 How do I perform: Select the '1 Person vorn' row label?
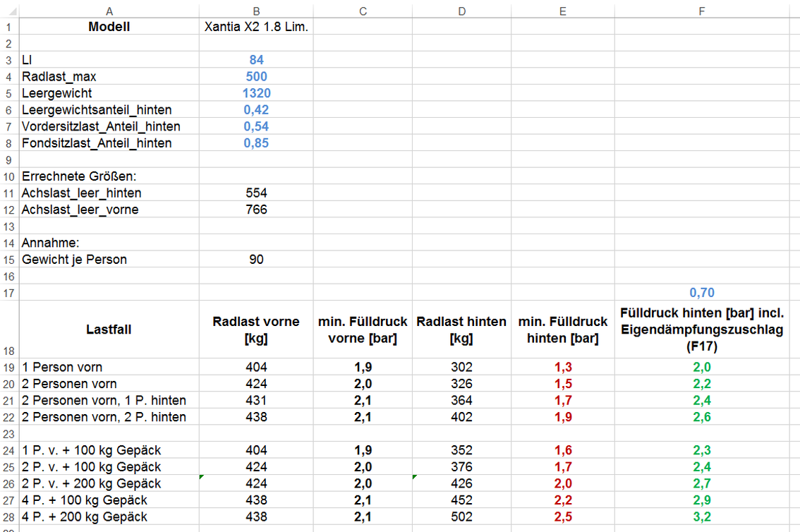(109, 367)
